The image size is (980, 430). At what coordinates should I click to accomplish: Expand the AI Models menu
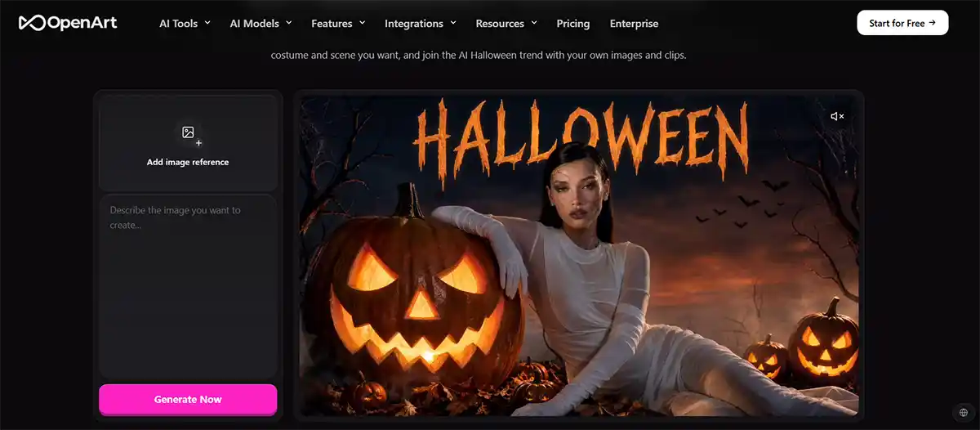(x=261, y=24)
